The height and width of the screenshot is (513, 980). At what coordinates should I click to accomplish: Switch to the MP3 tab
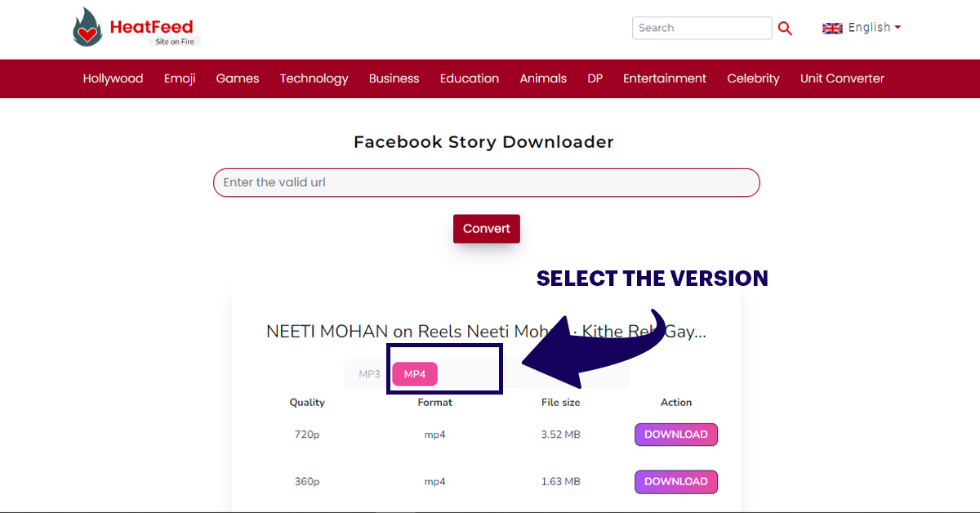pos(369,374)
